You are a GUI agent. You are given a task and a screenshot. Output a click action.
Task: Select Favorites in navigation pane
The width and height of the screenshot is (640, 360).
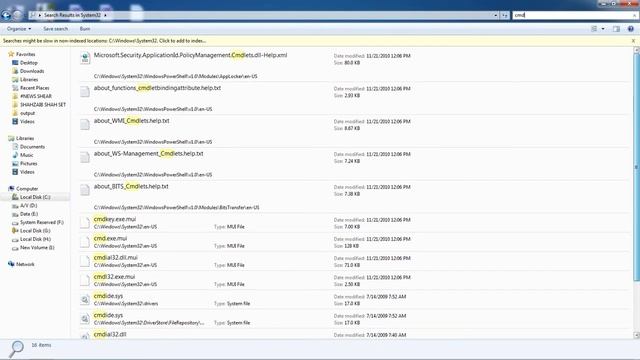tap(25, 54)
